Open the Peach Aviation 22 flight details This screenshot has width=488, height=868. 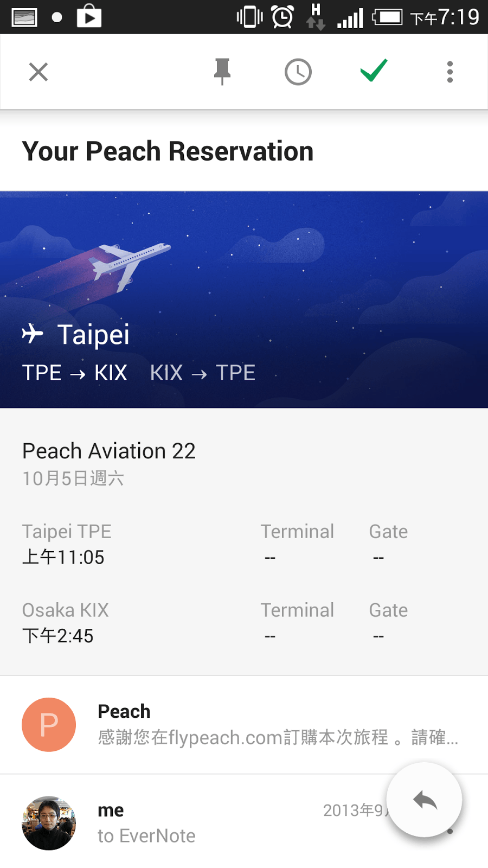(108, 451)
